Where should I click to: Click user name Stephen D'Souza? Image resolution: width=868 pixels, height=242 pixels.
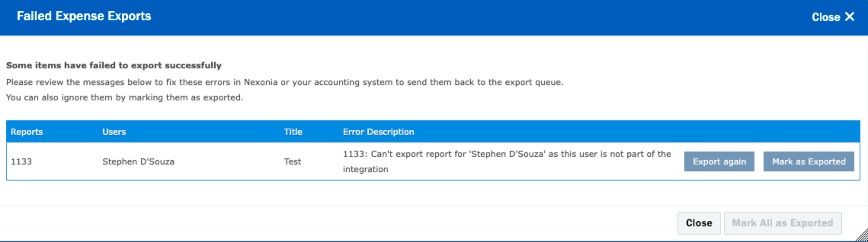tap(138, 161)
